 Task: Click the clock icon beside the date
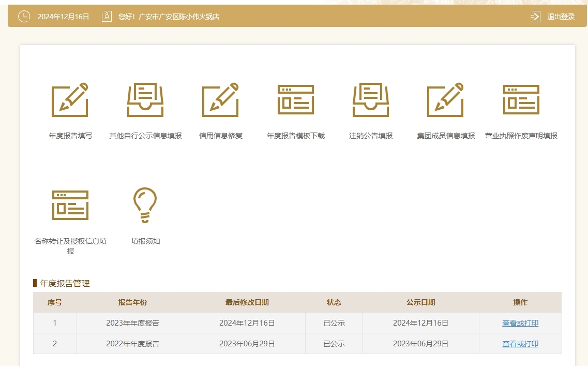24,17
